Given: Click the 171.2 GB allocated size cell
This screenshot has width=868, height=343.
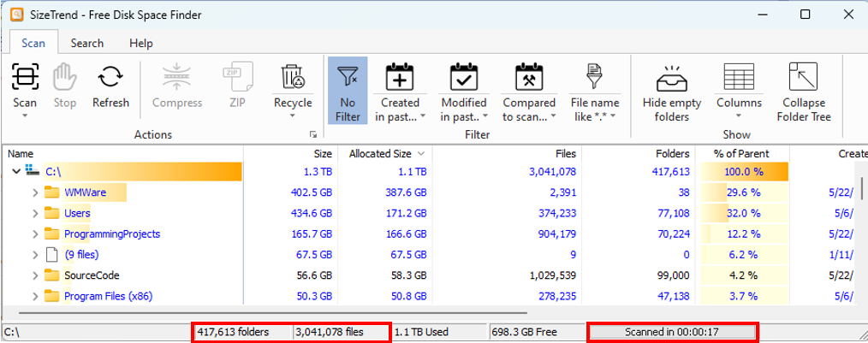Looking at the screenshot, I should (x=406, y=213).
